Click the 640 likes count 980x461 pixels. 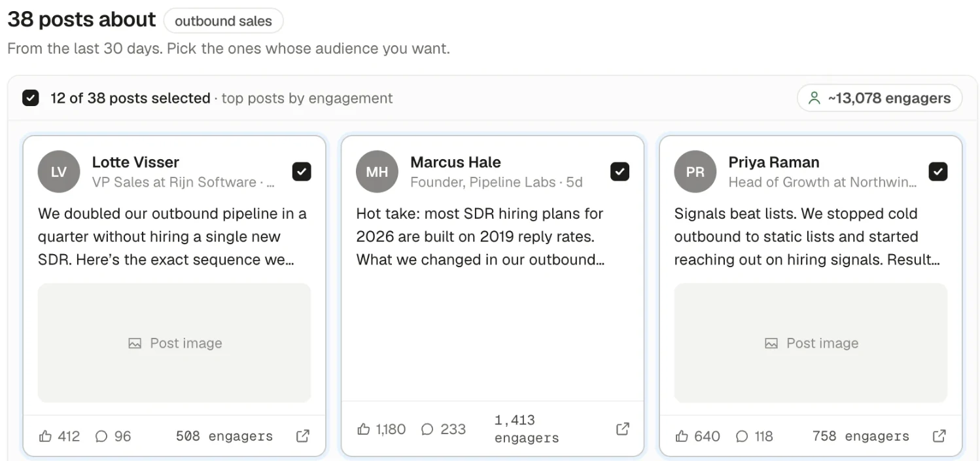pos(707,436)
